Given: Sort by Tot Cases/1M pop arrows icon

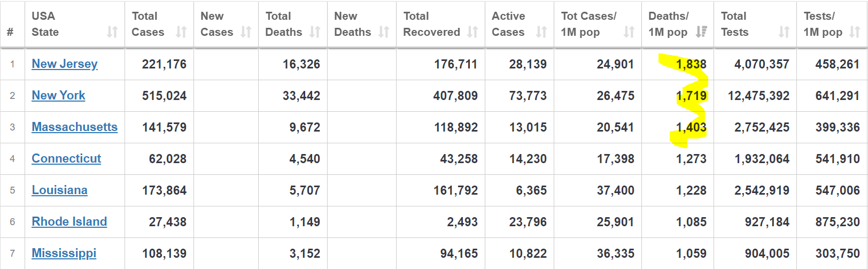Looking at the screenshot, I should (629, 32).
